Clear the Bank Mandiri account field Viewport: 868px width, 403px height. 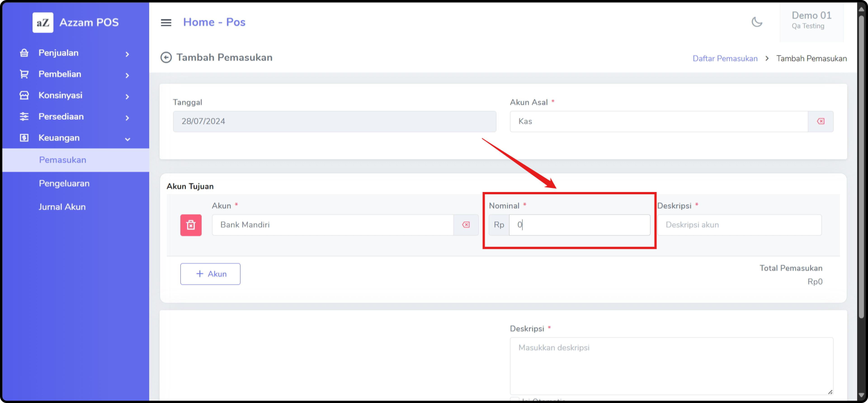coord(466,225)
